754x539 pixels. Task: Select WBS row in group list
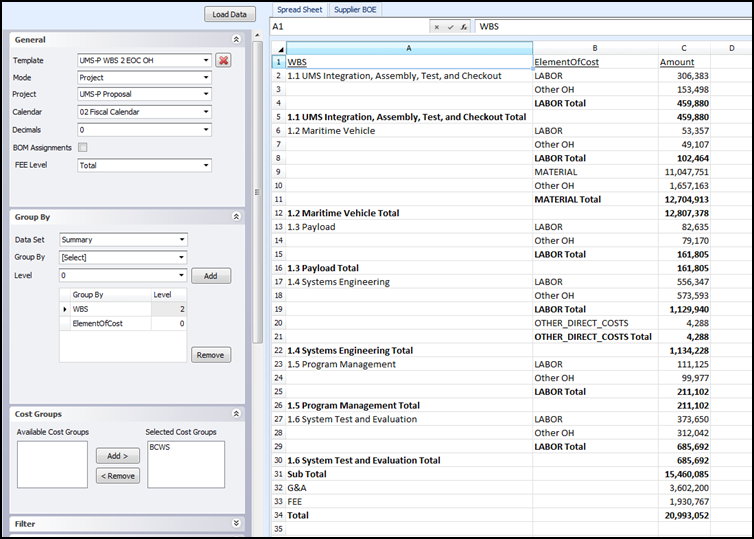click(123, 309)
